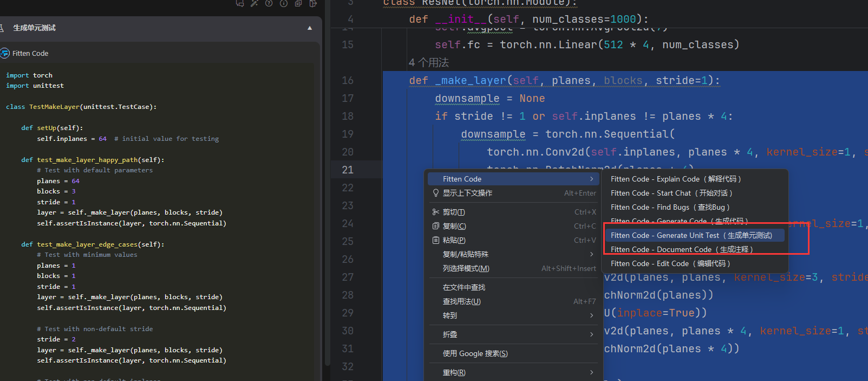Click the Fitten Code logo avatar

coord(5,53)
